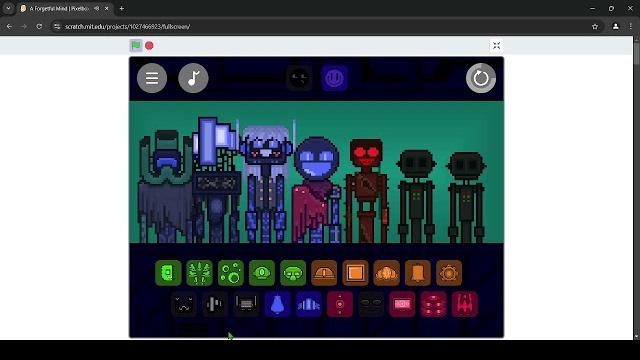Pick the green single-eye sound icon

(x=262, y=273)
